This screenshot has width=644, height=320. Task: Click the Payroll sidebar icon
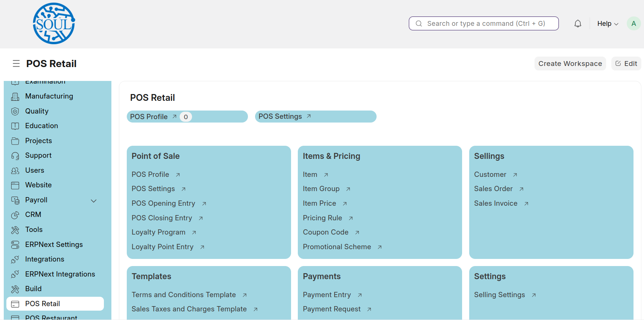coord(15,200)
